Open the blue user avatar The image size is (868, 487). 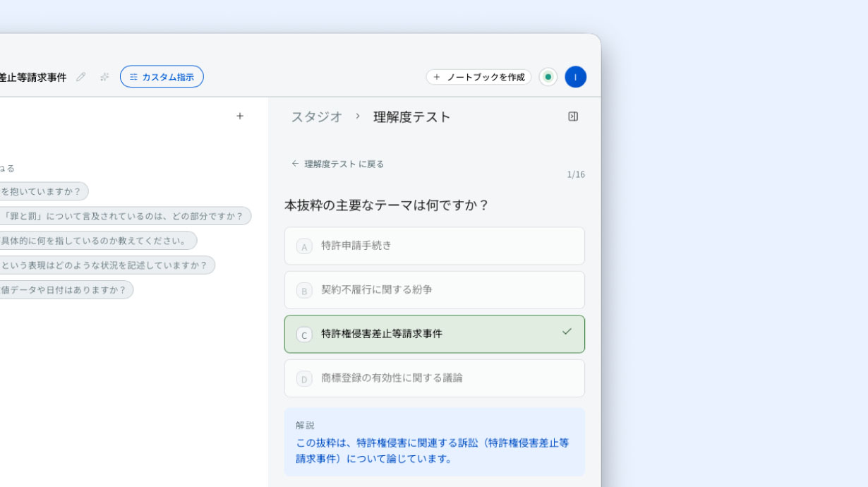575,77
